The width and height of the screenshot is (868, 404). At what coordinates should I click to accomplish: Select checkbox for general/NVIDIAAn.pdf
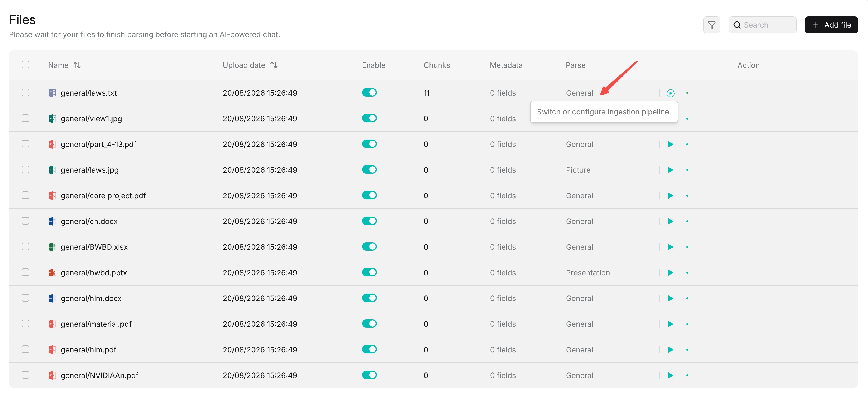25,375
